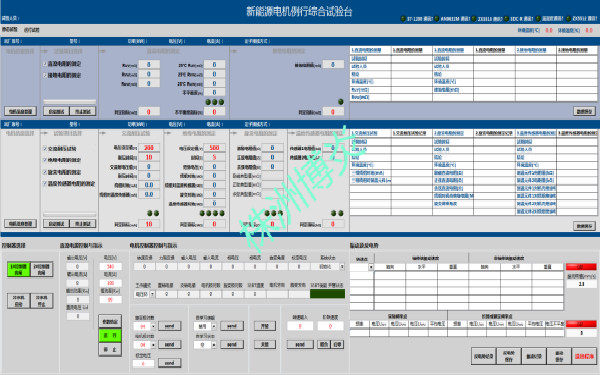Click arrow icon beside upper 直流电阻的测定 panel title
The width and height of the screenshot is (600, 375).
tap(103, 51)
